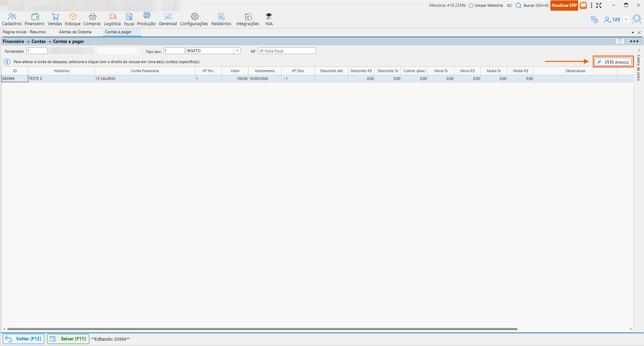Open the (11) Anexos attachments button
Image resolution: width=644 pixels, height=346 pixels.
(x=613, y=62)
